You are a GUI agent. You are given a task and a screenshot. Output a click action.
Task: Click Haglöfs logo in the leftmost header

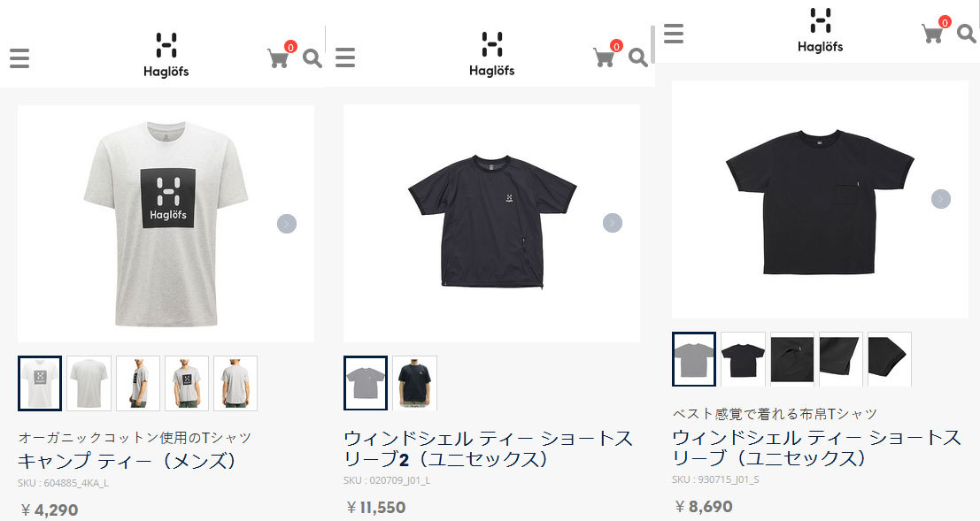[166, 54]
